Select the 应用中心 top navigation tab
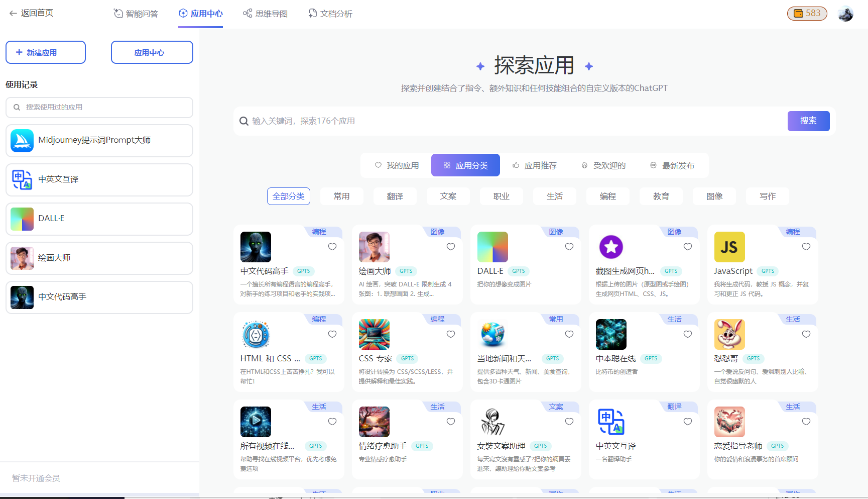Image resolution: width=868 pixels, height=499 pixels. tap(201, 14)
